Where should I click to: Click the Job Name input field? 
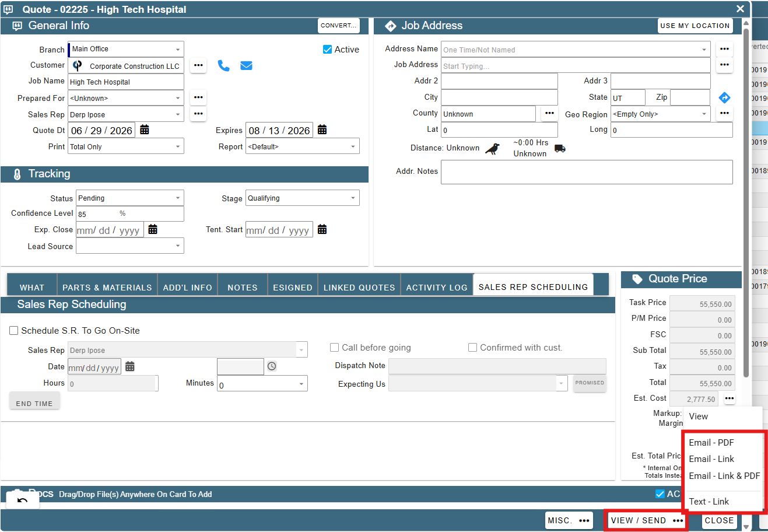click(x=126, y=82)
